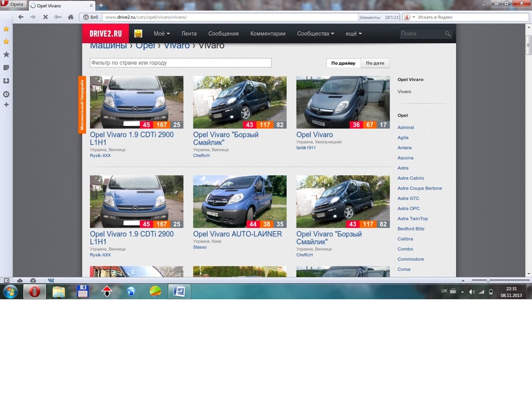Click the orange Максимальный Овердрайв side tab
532x399 pixels.
tap(82, 105)
